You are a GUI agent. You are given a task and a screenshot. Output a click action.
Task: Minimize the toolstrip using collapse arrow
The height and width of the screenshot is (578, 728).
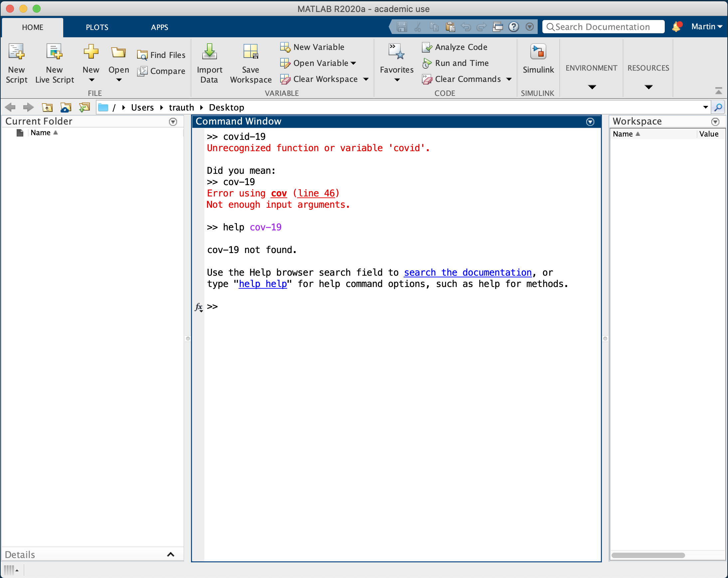(718, 91)
